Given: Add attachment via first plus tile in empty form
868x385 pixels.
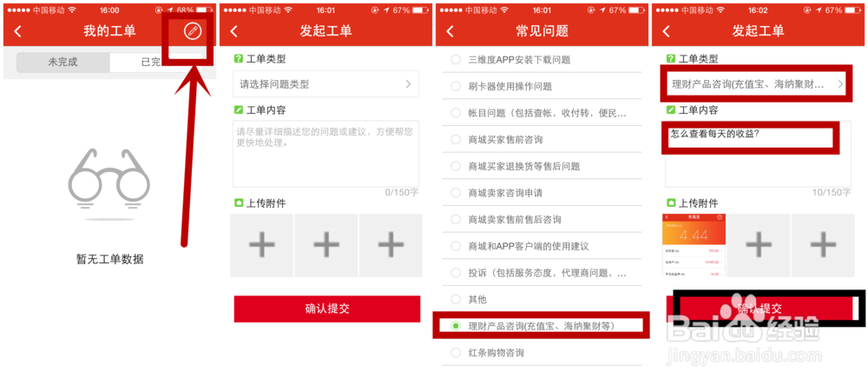Looking at the screenshot, I should 262,245.
